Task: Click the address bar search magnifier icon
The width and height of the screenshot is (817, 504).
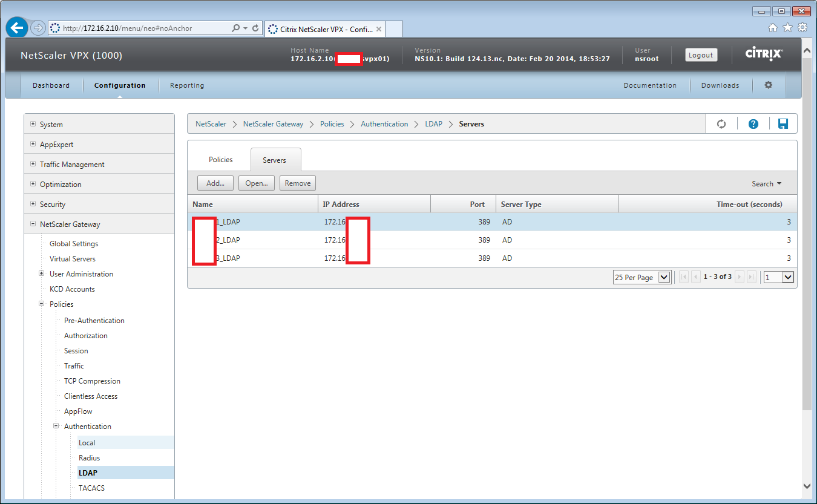Action: (235, 28)
